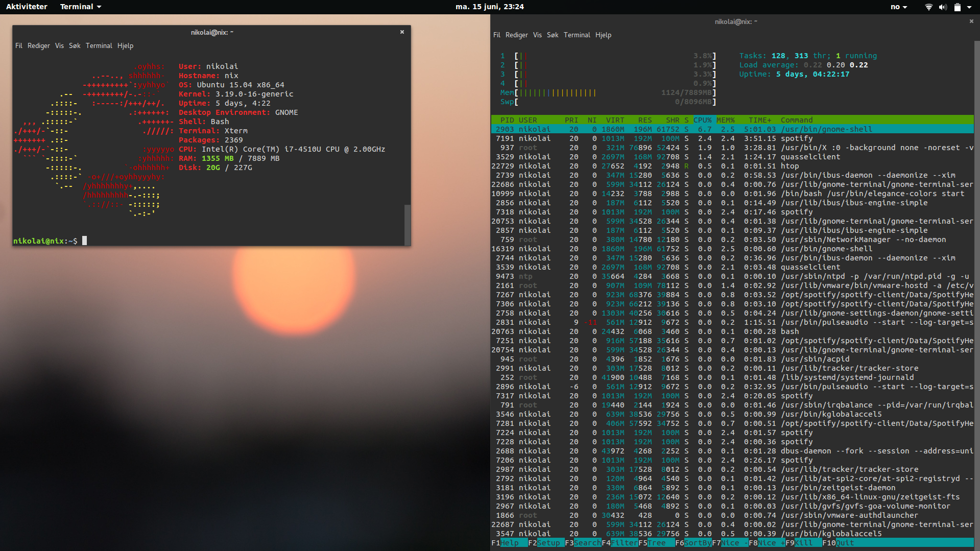Open Rediger menu in htop terminal
The width and height of the screenshot is (980, 551).
click(x=517, y=35)
